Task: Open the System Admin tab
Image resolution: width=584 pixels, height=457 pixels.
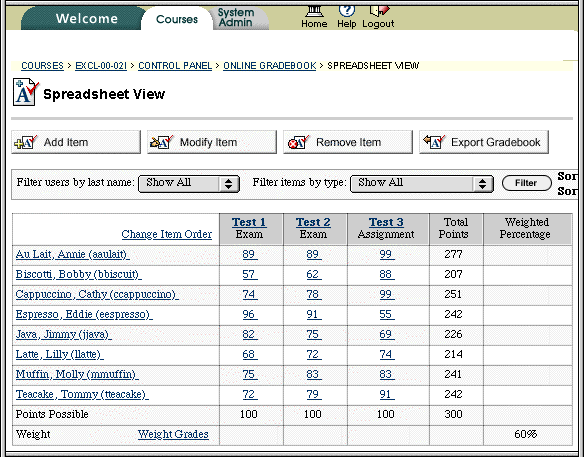Action: point(236,18)
